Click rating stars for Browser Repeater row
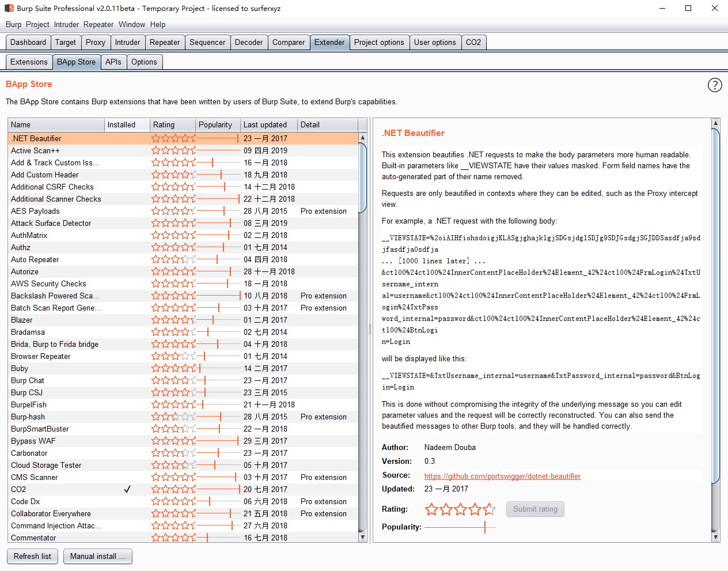Screen dimensions: 728x571 (x=173, y=356)
